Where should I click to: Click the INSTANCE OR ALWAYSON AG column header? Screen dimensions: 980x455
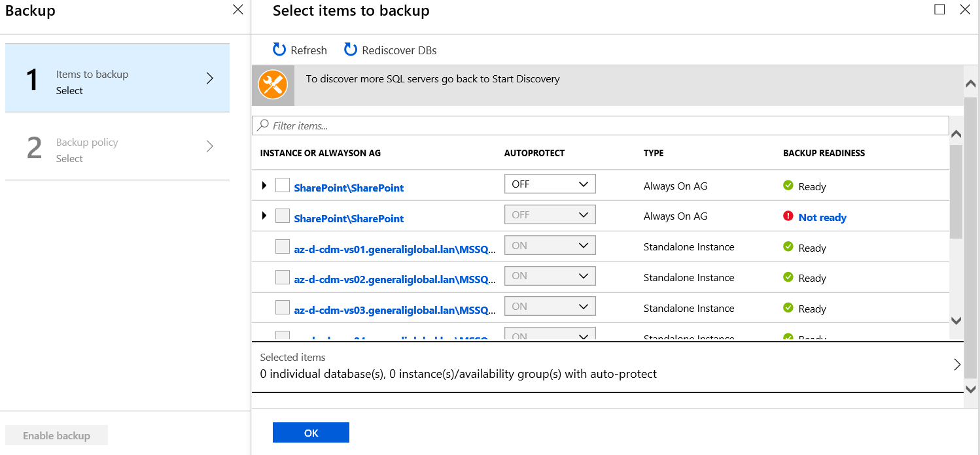pos(321,153)
